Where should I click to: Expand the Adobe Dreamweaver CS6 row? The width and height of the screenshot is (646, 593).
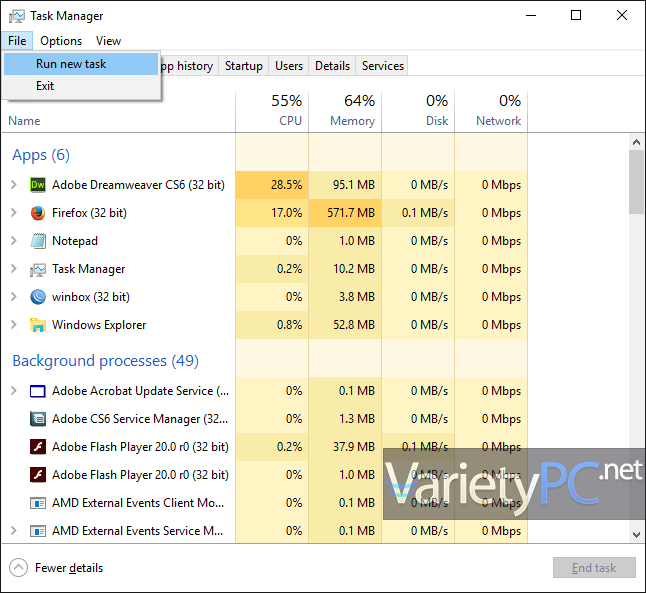click(x=14, y=185)
